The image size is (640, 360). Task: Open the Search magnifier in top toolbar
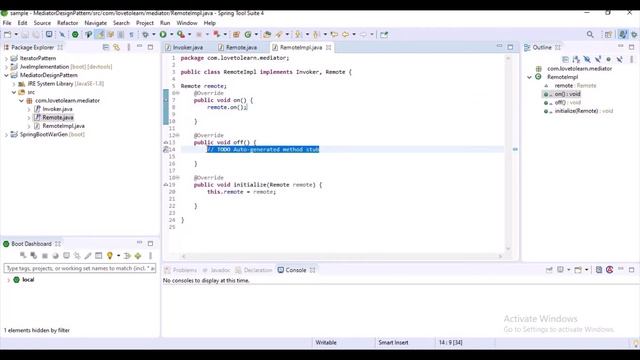[590, 35]
